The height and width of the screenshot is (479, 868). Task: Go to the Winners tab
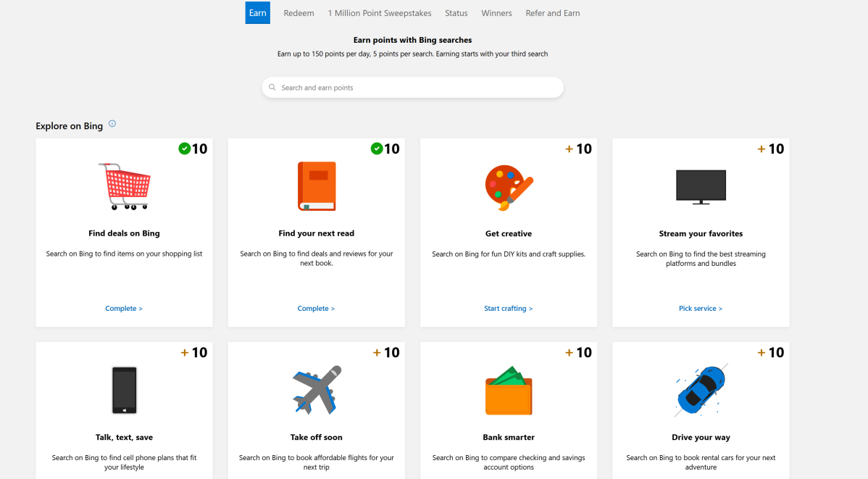coord(496,13)
